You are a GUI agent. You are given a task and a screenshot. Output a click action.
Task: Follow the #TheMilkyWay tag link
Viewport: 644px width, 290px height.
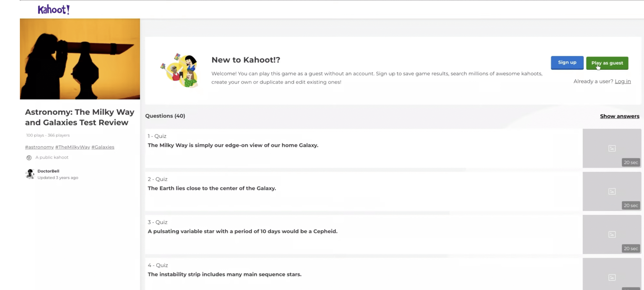pos(72,147)
